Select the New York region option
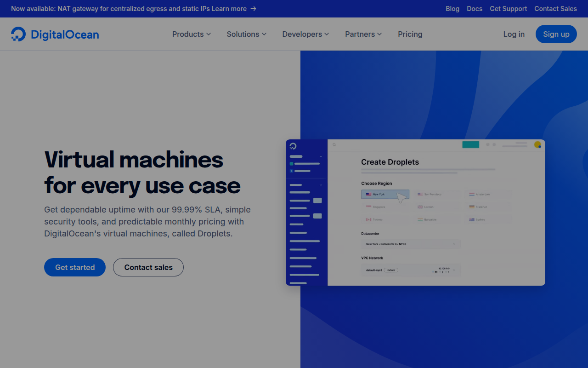Screen dimensions: 588x368 385,195
